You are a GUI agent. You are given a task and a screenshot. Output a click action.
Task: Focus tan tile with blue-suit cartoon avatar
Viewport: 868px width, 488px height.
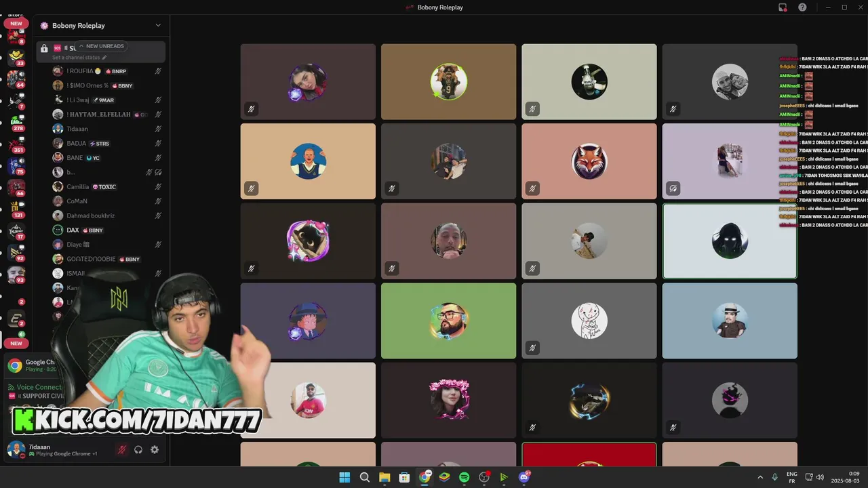pos(308,161)
